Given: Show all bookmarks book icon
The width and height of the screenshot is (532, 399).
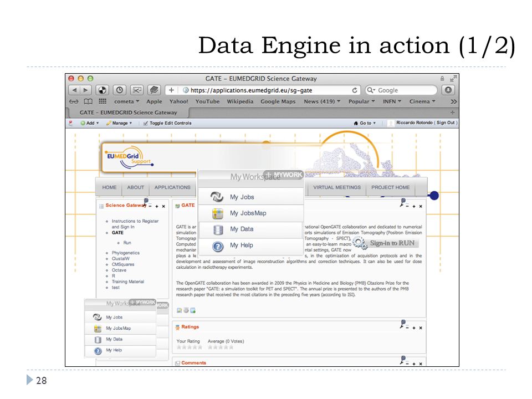Looking at the screenshot, I should (x=88, y=101).
